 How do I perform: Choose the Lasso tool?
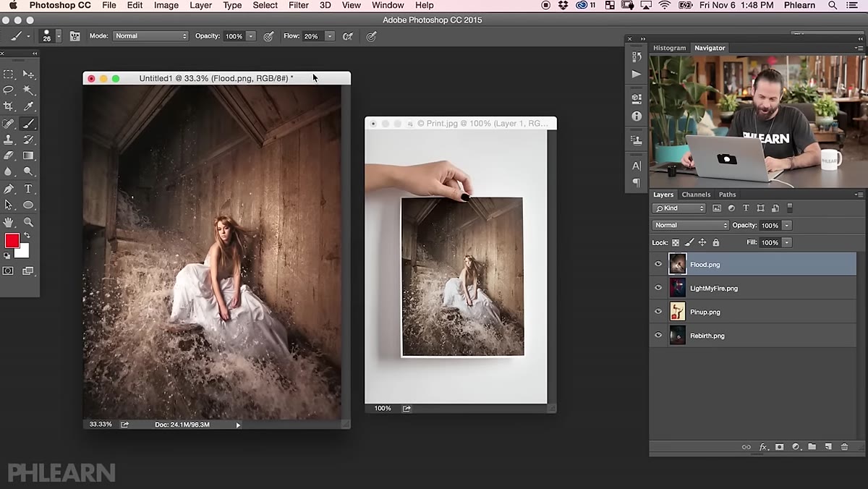9,90
